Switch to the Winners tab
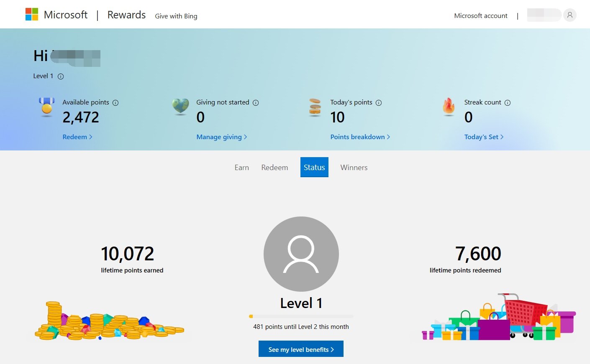 pyautogui.click(x=354, y=168)
